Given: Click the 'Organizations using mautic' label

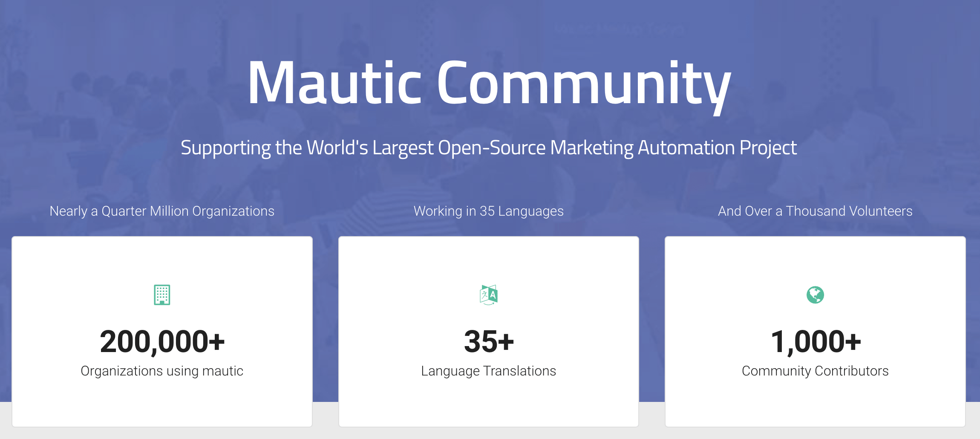Looking at the screenshot, I should [162, 371].
